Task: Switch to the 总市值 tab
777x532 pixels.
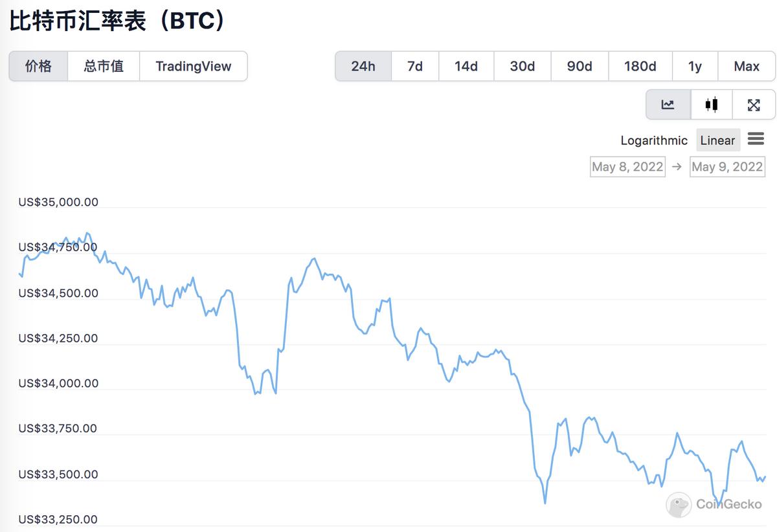Action: (x=104, y=66)
